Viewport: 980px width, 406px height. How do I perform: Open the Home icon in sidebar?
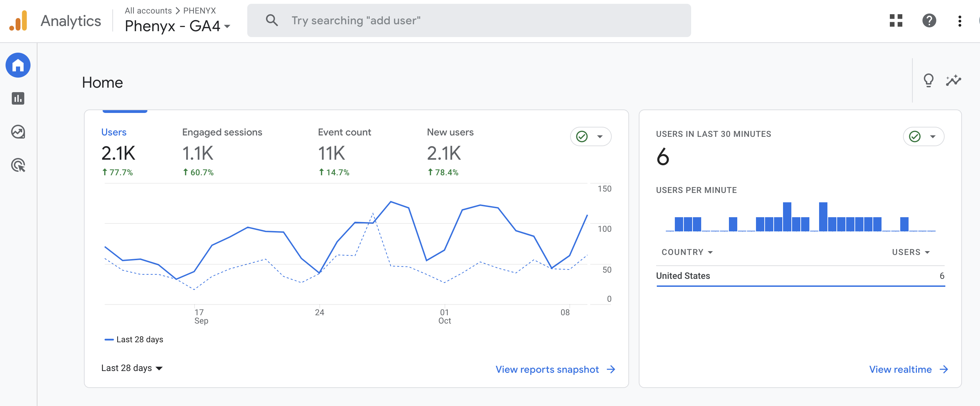[18, 65]
